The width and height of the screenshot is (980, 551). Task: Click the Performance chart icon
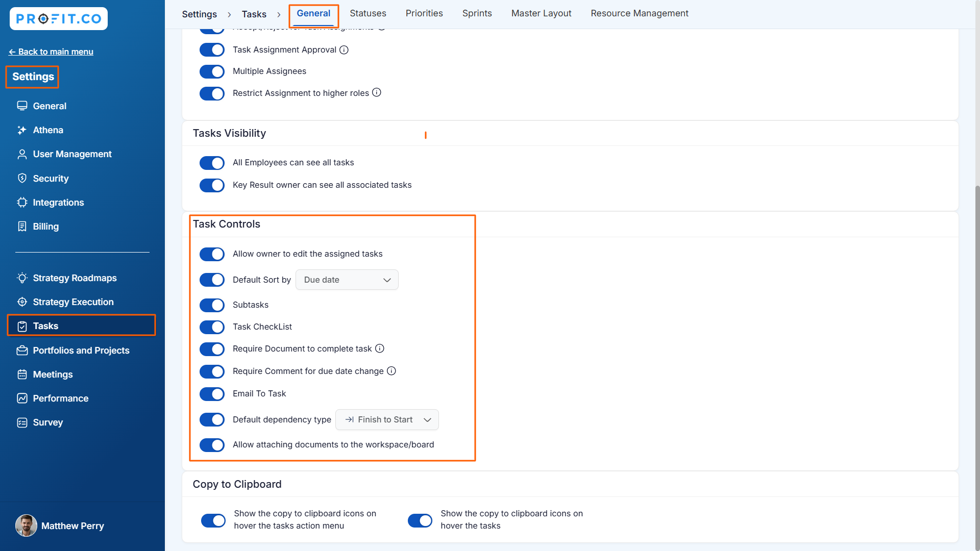point(22,398)
